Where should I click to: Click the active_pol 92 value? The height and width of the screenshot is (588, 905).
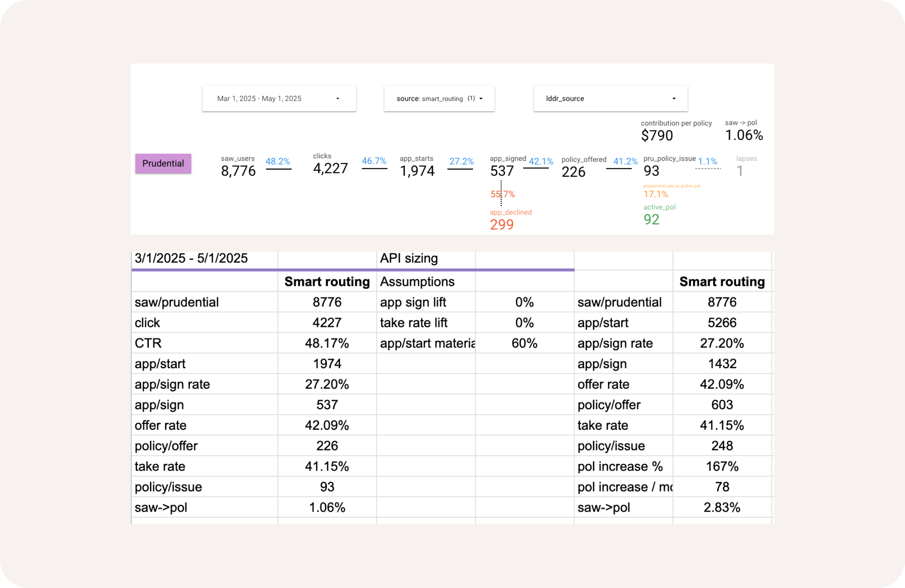651,219
